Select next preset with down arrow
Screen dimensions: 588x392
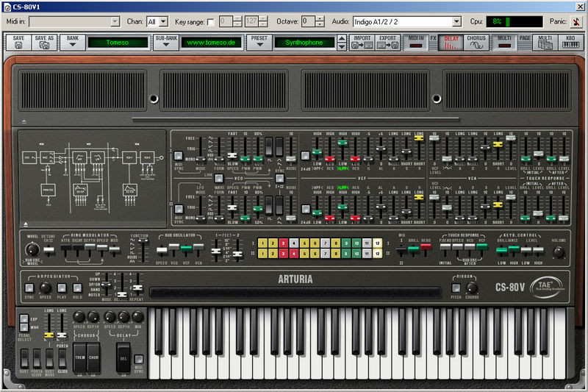342,46
